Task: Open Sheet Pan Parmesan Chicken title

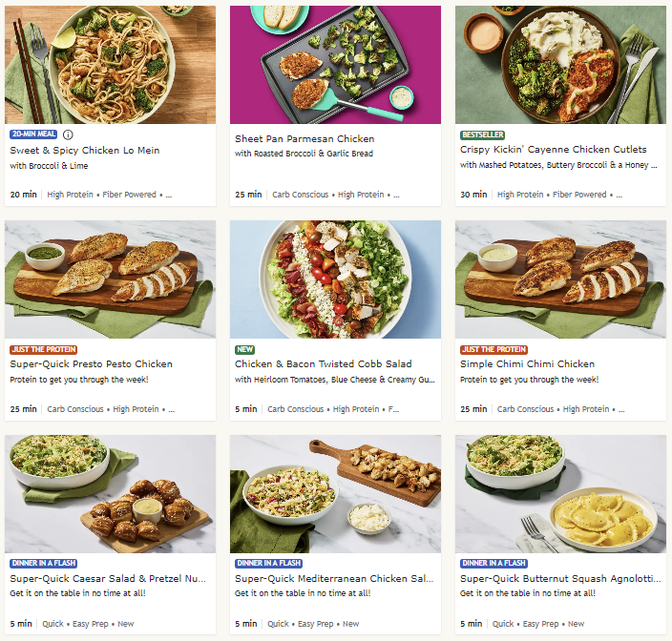Action: [x=304, y=138]
